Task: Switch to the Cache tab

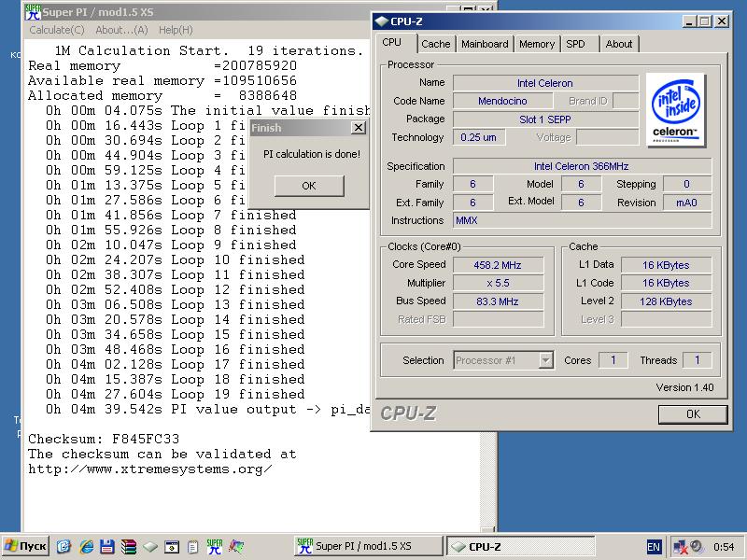Action: coord(435,44)
